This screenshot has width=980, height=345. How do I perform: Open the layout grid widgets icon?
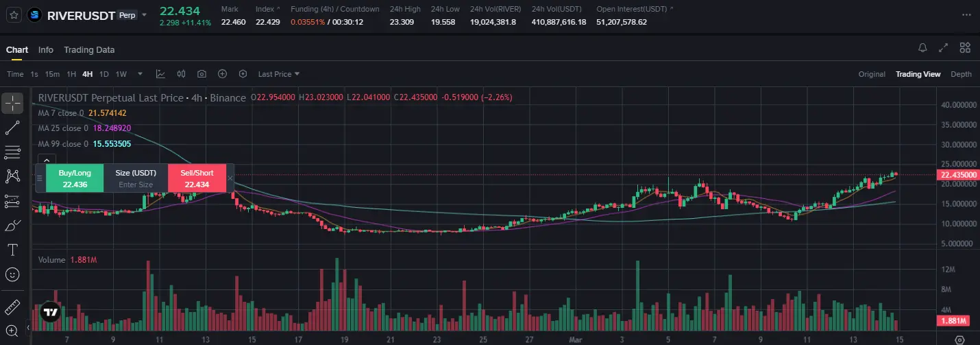(965, 48)
